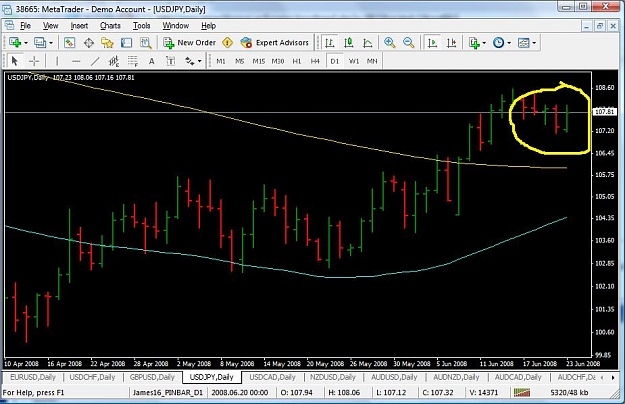Open the View menu
Image resolution: width=625 pixels, height=404 pixels.
(x=51, y=25)
